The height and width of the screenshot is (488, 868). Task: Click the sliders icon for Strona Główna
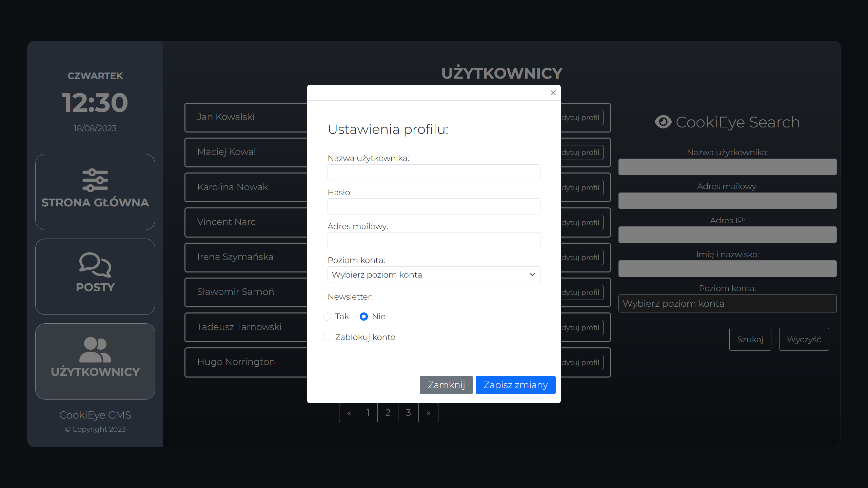[x=95, y=180]
